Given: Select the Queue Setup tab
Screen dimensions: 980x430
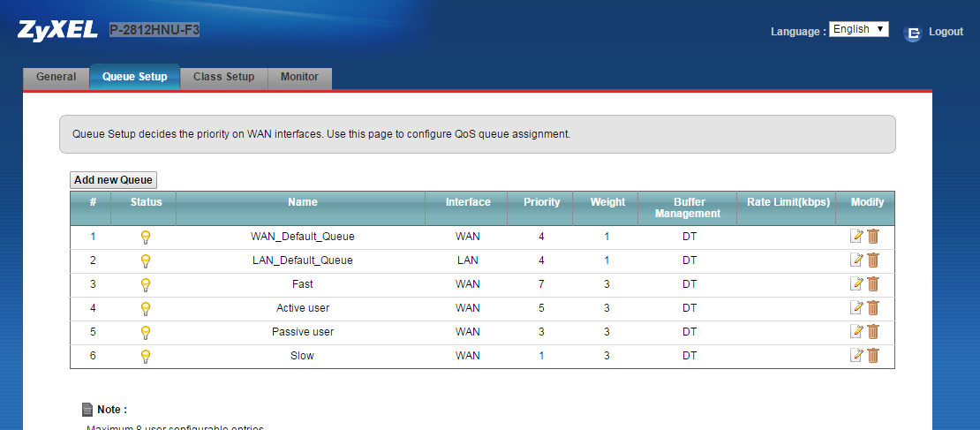Looking at the screenshot, I should (x=135, y=77).
